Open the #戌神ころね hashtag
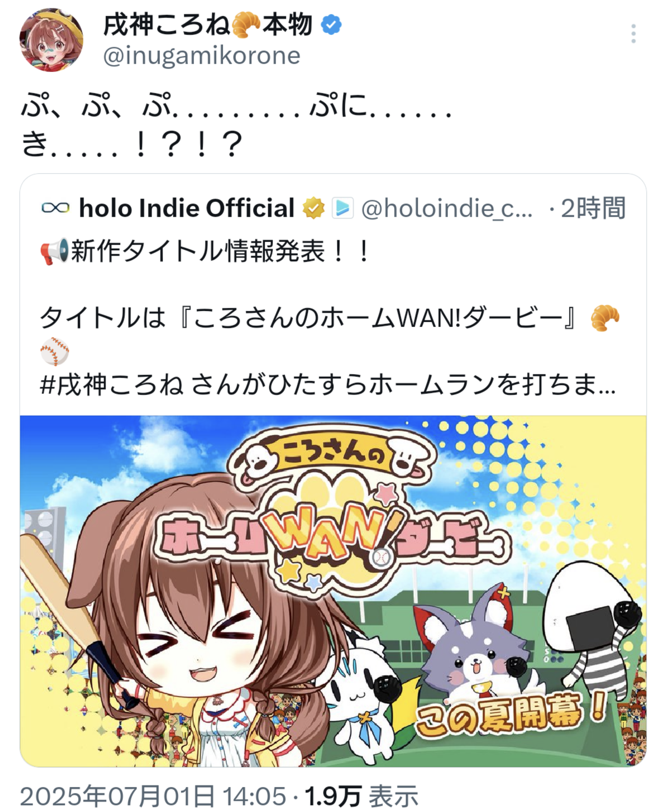This screenshot has width=648, height=812. (x=111, y=385)
